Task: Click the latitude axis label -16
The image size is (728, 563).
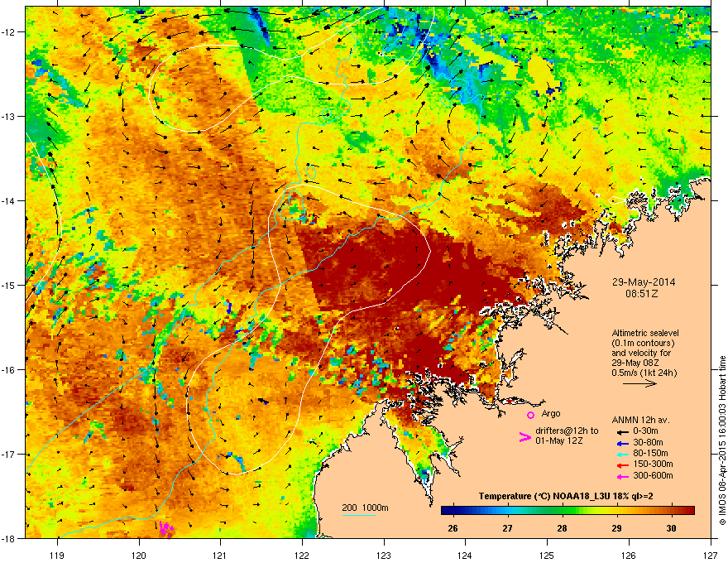Action: (x=8, y=370)
